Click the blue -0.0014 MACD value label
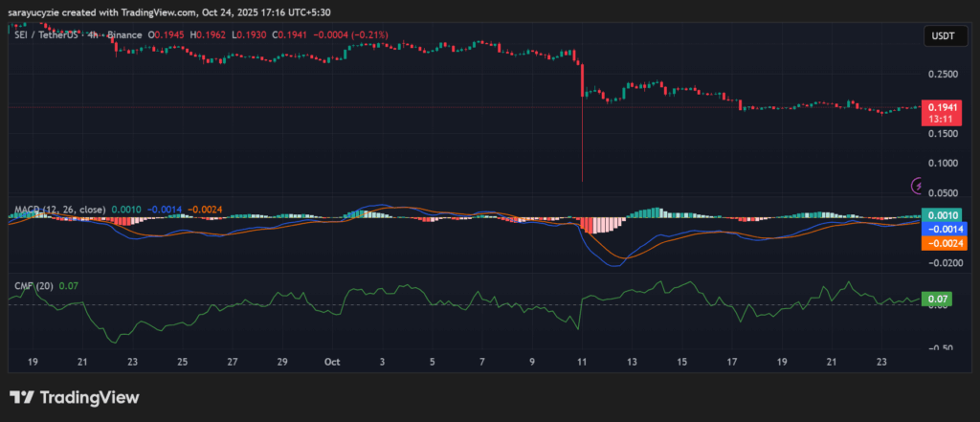Viewport: 980px width, 422px height. (943, 230)
